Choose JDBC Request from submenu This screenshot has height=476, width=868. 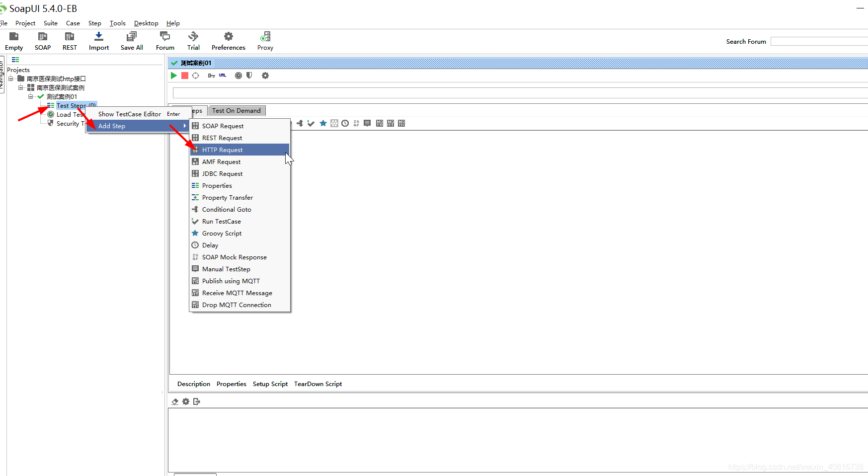pos(239,173)
